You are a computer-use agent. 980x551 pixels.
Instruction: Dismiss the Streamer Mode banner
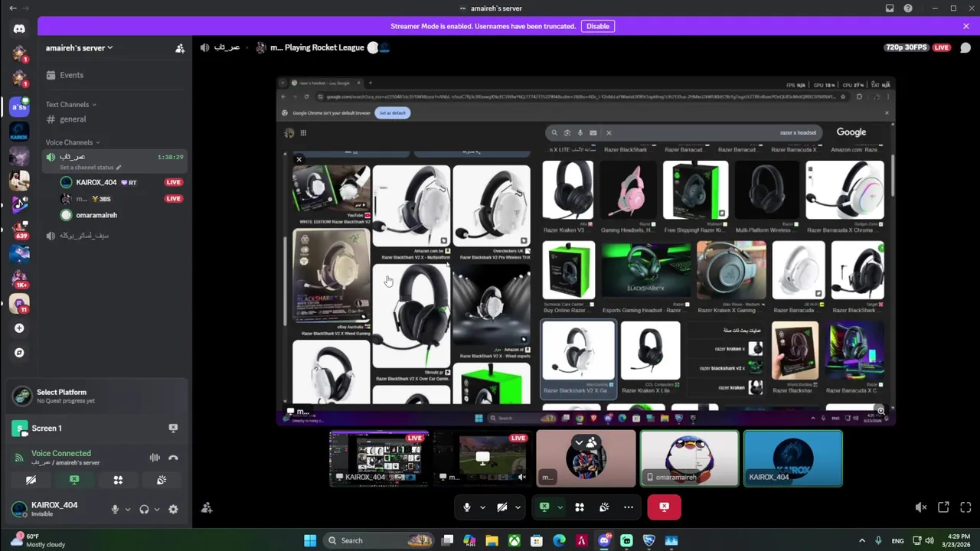tap(966, 26)
